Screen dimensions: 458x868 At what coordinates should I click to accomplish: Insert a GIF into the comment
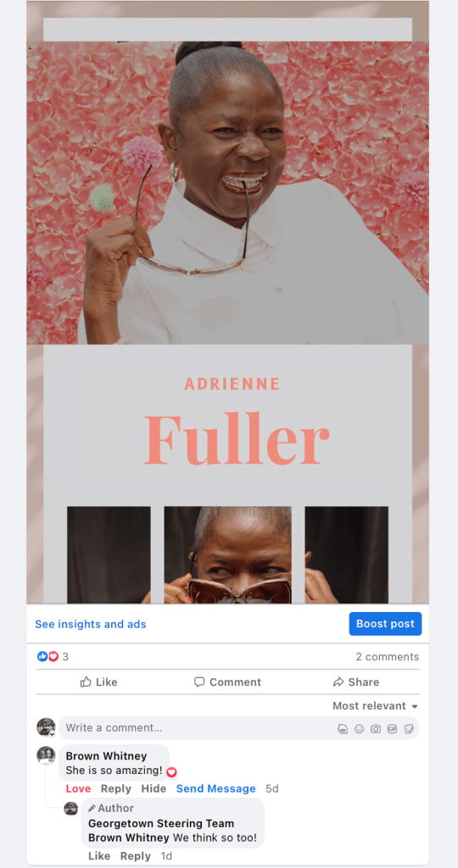pos(392,728)
